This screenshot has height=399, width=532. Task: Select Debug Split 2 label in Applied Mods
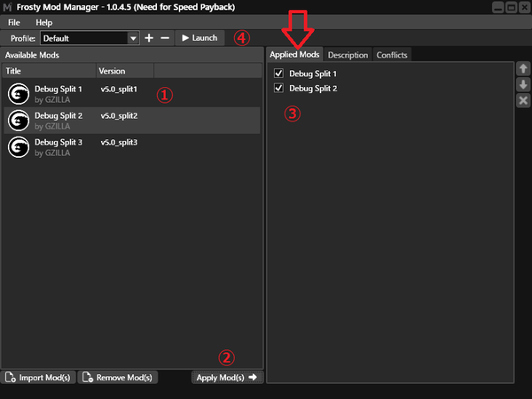(x=313, y=89)
